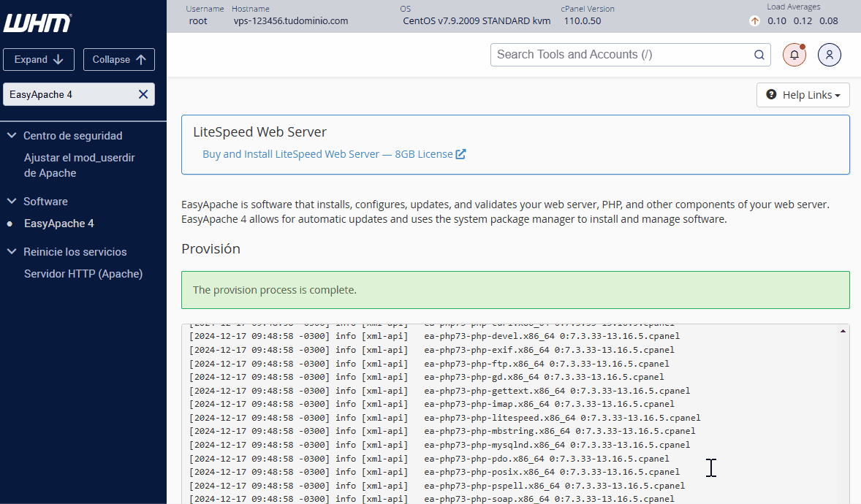
Task: Click the load averages arrow icon
Action: (x=754, y=21)
